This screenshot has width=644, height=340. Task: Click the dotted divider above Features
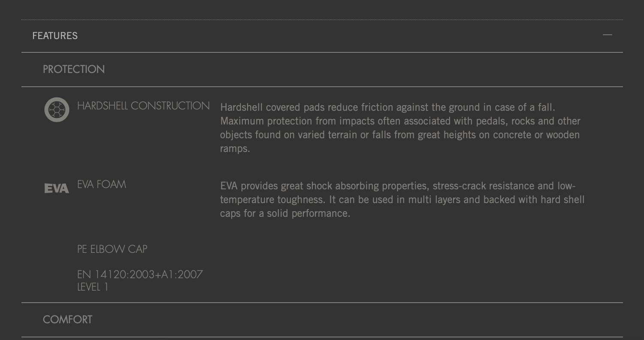pyautogui.click(x=322, y=20)
